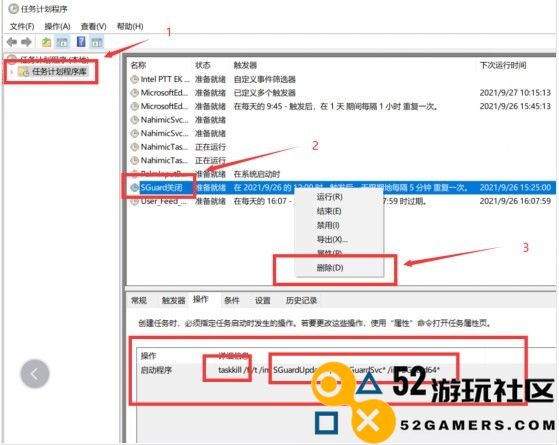Click the 自定义事件筛选器 trigger cell
Image resolution: width=559 pixels, height=445 pixels.
coord(265,79)
